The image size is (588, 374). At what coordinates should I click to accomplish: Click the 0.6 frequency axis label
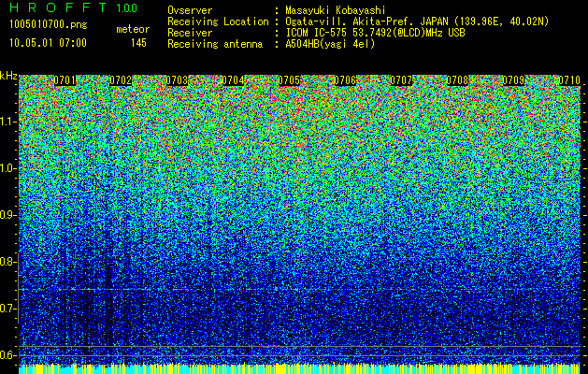[x=7, y=355]
